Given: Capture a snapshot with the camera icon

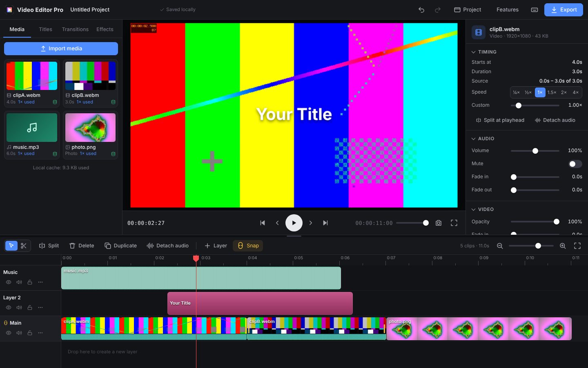Looking at the screenshot, I should (439, 223).
